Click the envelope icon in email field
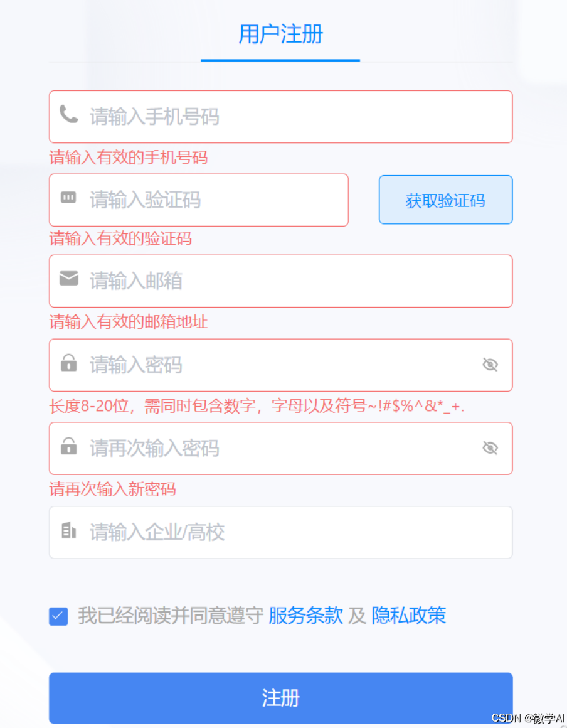This screenshot has height=728, width=567. [68, 279]
